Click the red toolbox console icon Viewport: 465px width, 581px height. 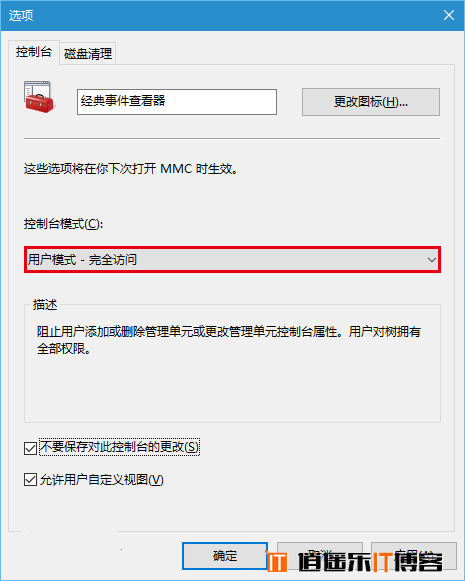pos(39,97)
